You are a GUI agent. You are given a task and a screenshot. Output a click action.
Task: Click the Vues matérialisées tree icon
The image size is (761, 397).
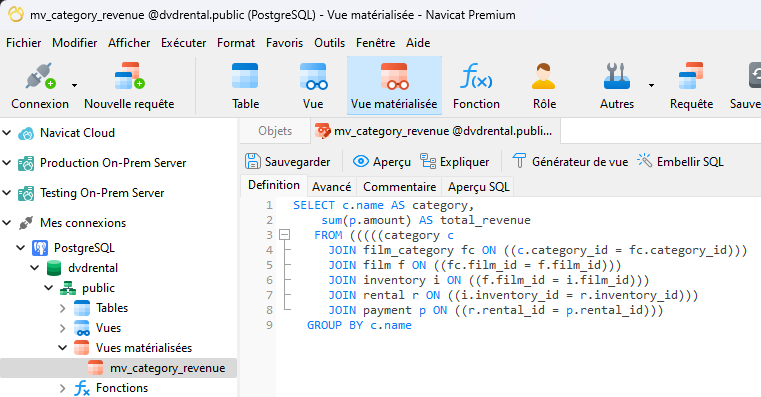point(82,347)
